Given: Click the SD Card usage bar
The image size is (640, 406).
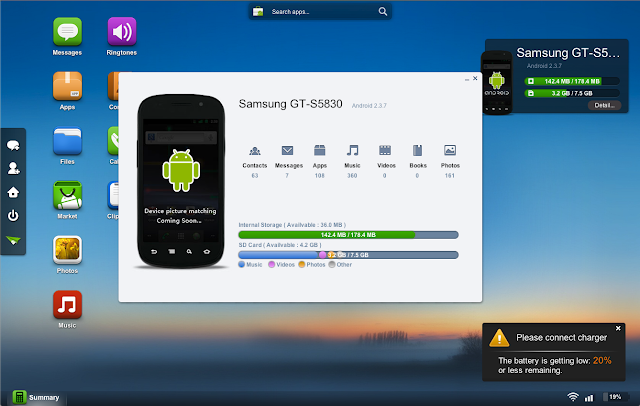Looking at the screenshot, I should (x=348, y=255).
